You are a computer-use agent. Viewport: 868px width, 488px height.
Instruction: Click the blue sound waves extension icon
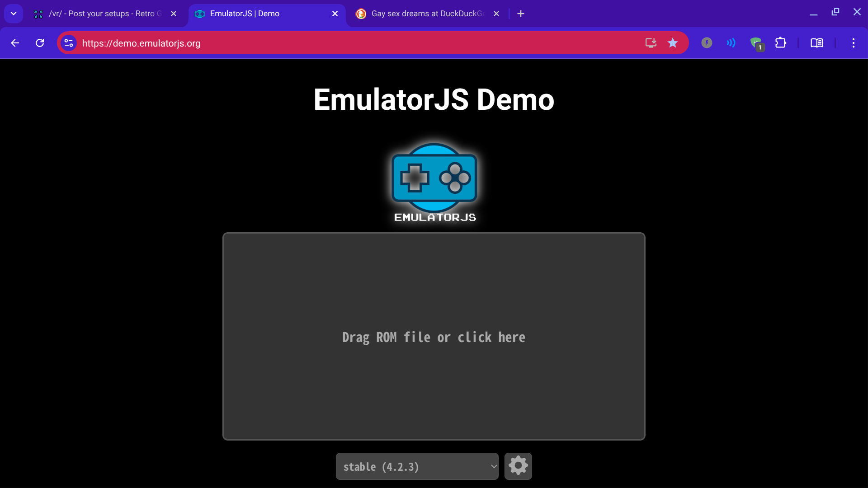731,43
